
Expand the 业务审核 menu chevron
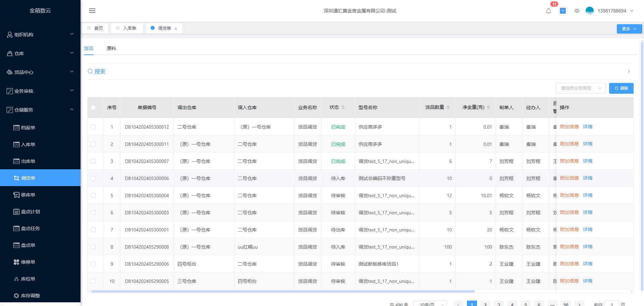71,90
